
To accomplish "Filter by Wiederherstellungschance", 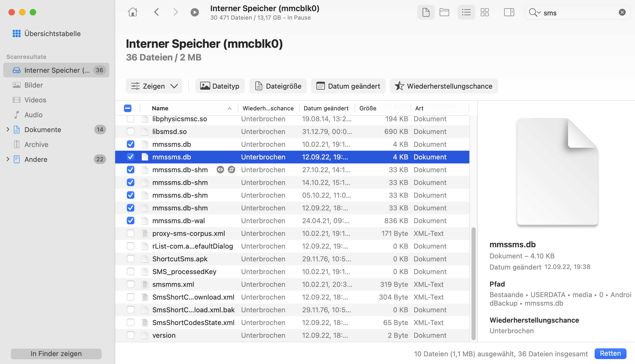I will [x=444, y=86].
